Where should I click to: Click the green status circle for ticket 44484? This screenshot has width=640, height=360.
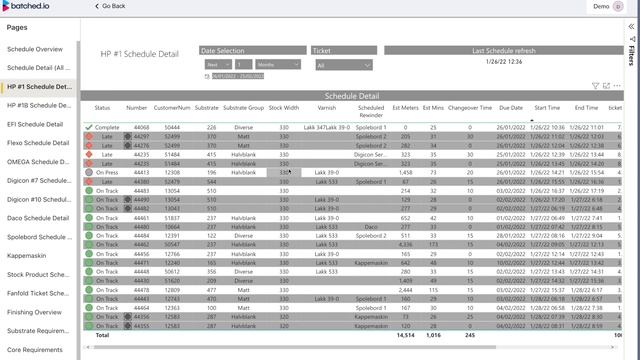89,236
